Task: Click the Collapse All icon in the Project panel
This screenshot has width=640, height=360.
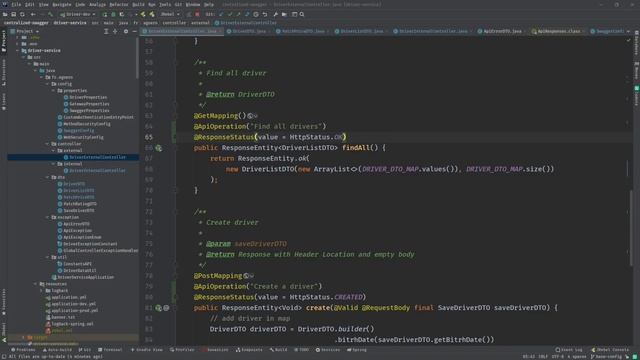Action: 116,31
